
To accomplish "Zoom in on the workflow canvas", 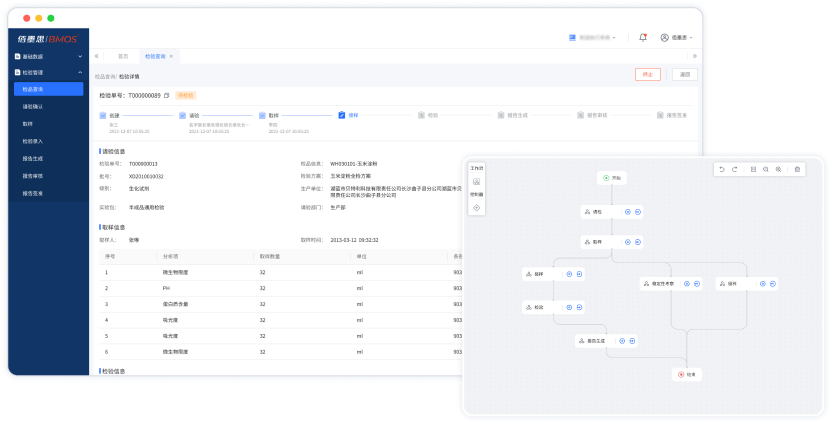I will coord(778,169).
